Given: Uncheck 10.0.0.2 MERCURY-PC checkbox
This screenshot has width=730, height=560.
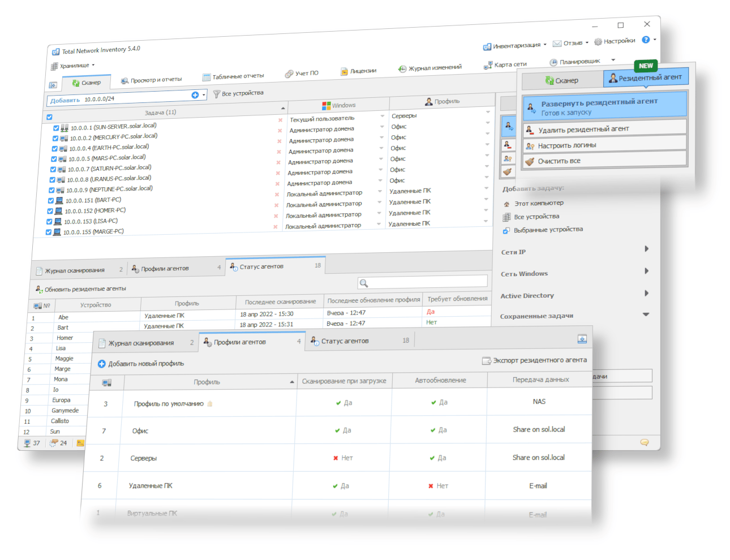Looking at the screenshot, I should [x=55, y=138].
